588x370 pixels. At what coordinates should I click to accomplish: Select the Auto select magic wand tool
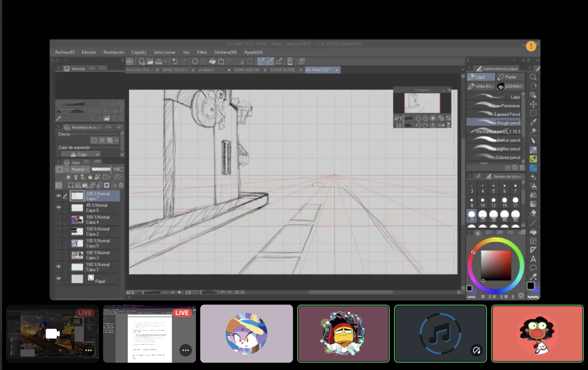pos(533,131)
